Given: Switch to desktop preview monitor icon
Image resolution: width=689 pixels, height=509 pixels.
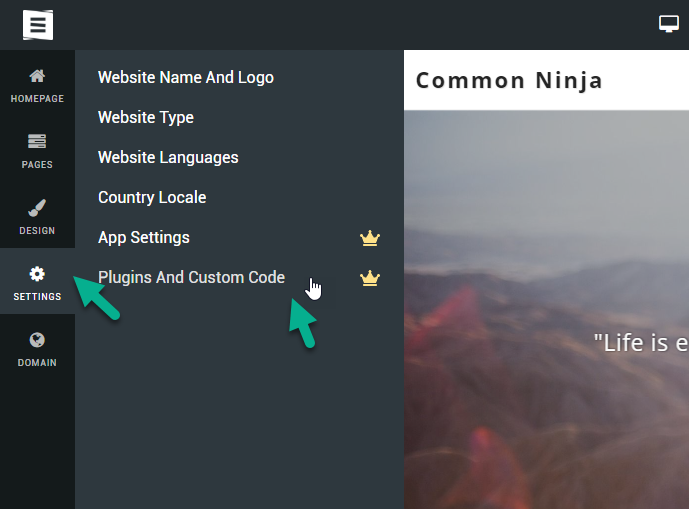Looking at the screenshot, I should [668, 24].
